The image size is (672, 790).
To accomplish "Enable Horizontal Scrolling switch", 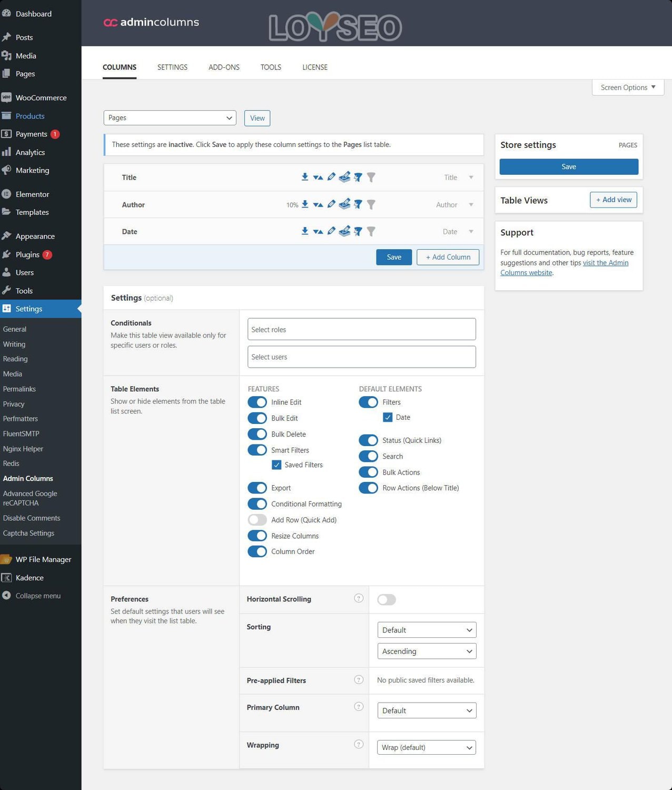I will pos(387,600).
